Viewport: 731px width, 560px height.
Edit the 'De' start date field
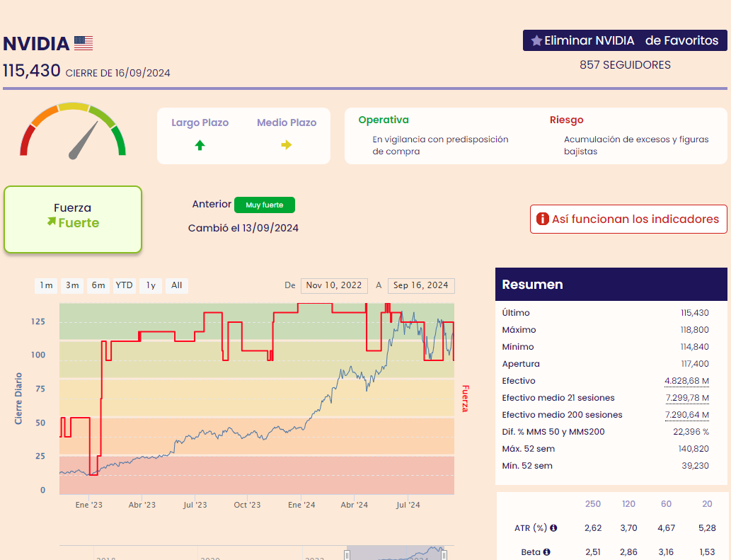334,285
